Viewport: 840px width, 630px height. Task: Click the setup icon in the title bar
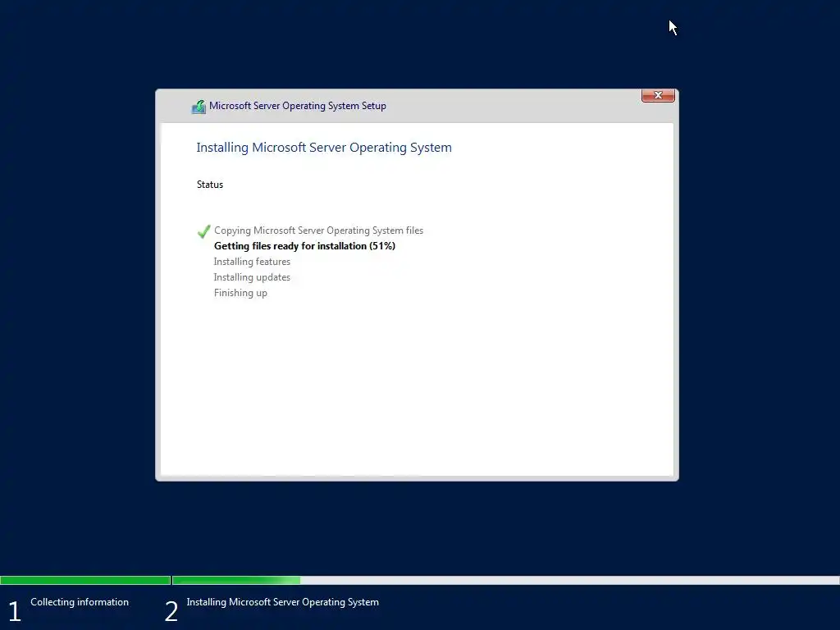pyautogui.click(x=199, y=107)
